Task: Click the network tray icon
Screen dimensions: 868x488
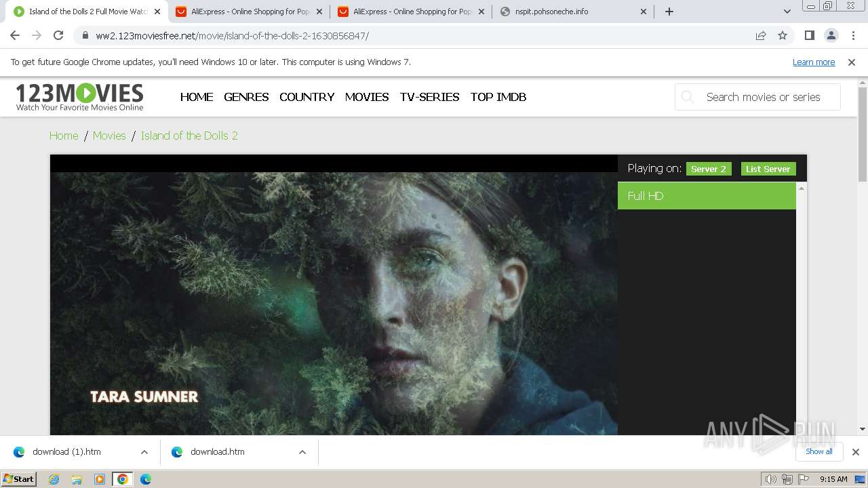Action: (787, 479)
